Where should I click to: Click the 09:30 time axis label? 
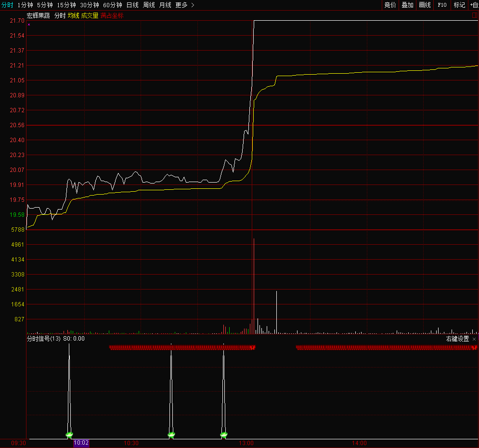pyautogui.click(x=18, y=443)
